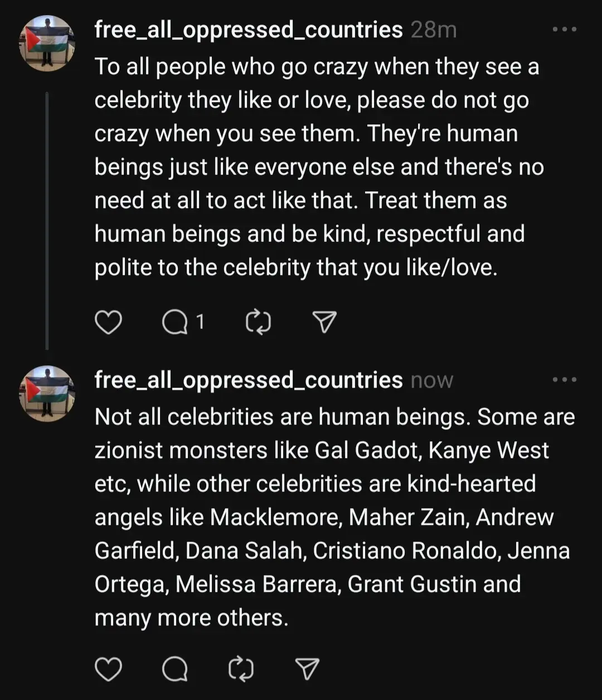Repost the first post about treating celebrities kindly
This screenshot has height=700, width=602.
coord(258,322)
